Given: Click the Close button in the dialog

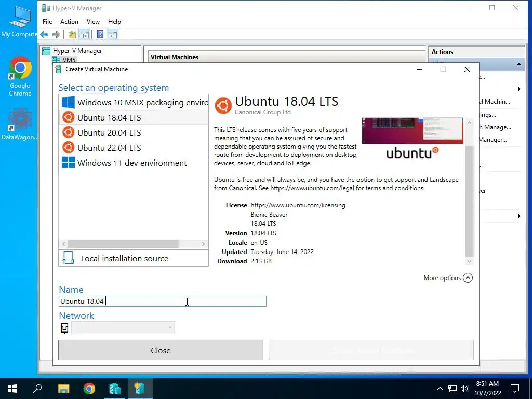Looking at the screenshot, I should click(161, 350).
